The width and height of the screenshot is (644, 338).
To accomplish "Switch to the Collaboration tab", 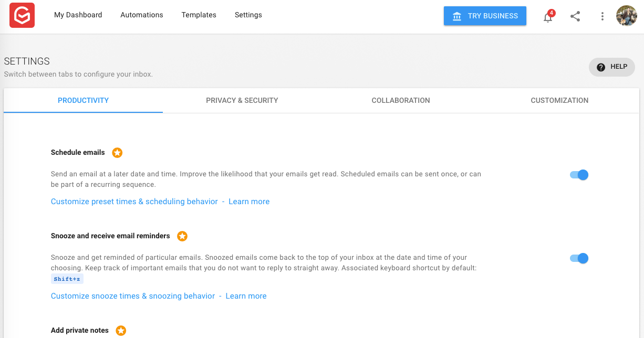I will point(401,100).
